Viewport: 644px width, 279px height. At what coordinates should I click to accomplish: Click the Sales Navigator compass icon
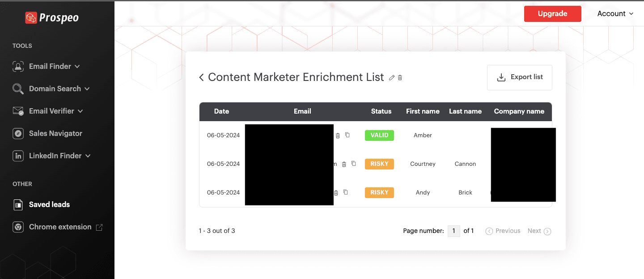pyautogui.click(x=18, y=133)
